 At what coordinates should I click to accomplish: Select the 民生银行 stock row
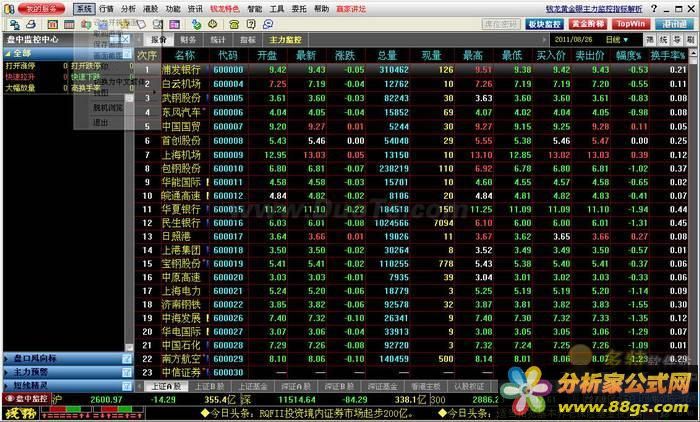(x=411, y=223)
